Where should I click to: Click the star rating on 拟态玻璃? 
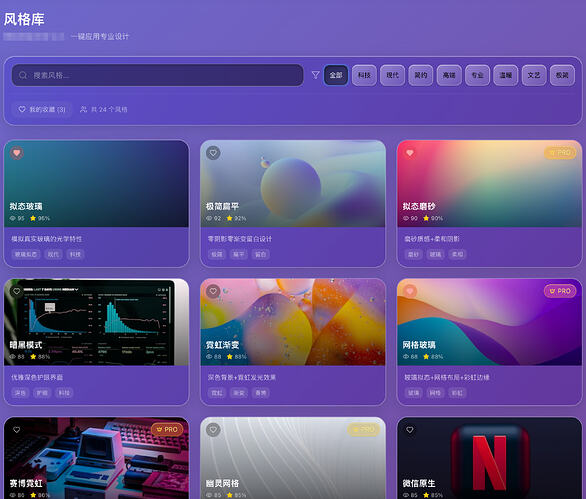pos(40,218)
